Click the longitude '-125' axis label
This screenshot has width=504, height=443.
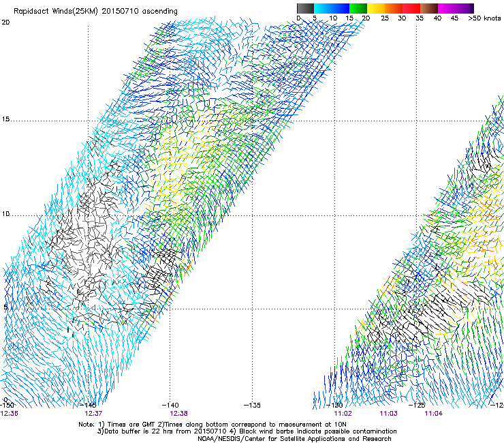417,405
